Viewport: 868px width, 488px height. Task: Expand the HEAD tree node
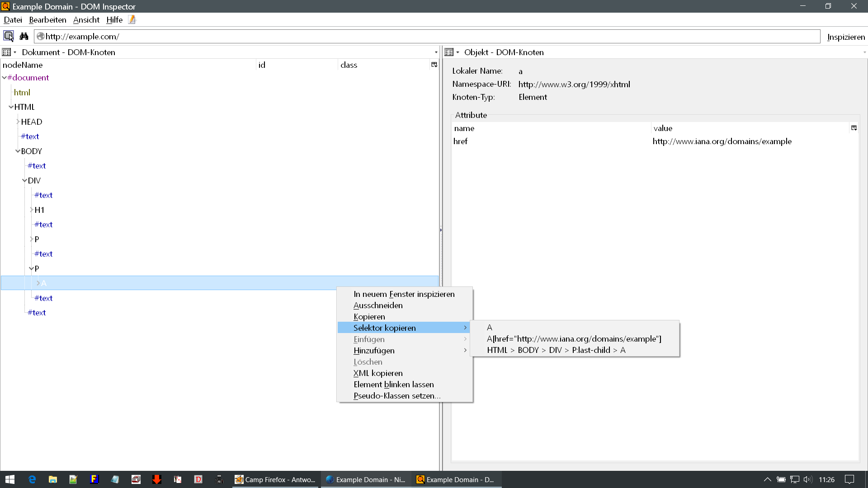point(18,122)
